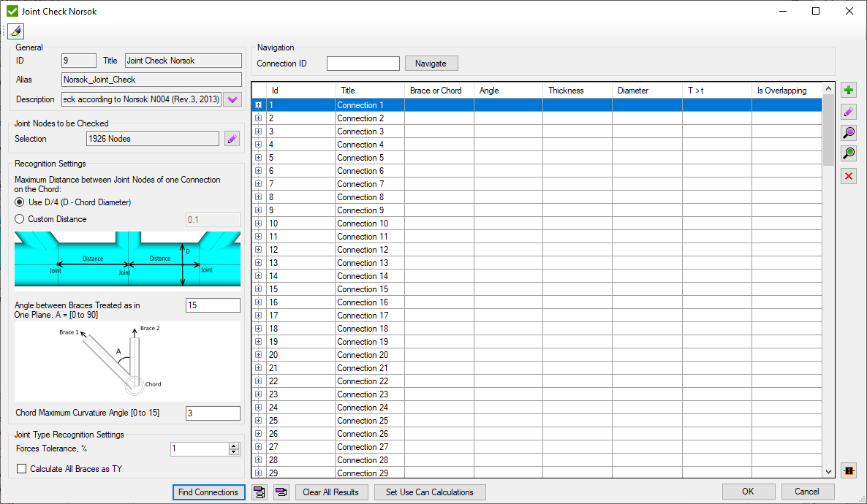Click the purple magnifier icon beside table
This screenshot has height=504, width=867.
click(848, 133)
